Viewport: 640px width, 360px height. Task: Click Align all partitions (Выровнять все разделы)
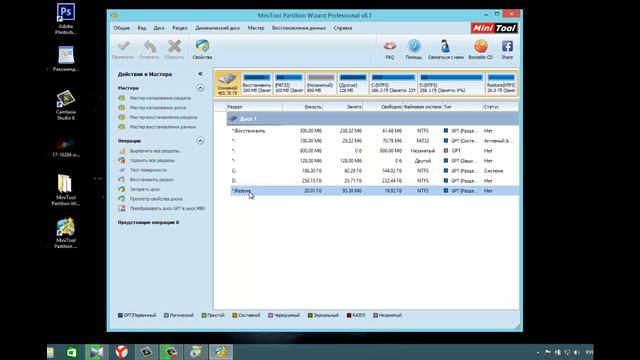pyautogui.click(x=154, y=151)
